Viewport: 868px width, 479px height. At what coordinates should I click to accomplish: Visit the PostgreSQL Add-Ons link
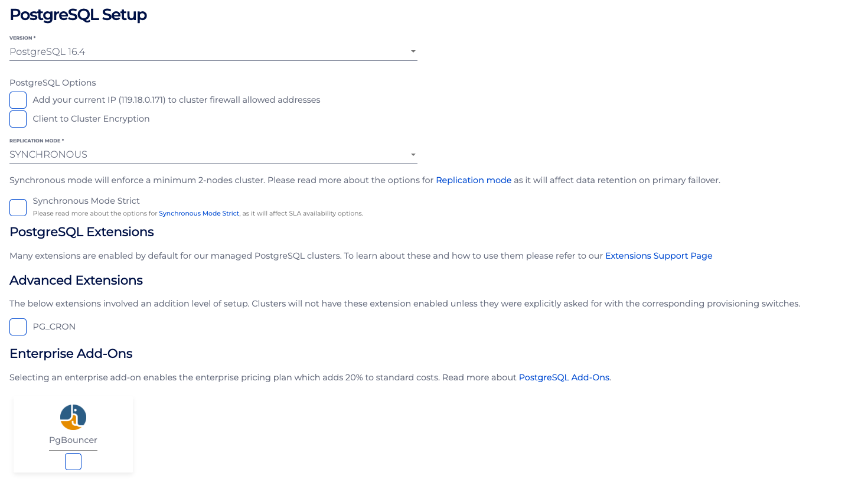tap(564, 377)
